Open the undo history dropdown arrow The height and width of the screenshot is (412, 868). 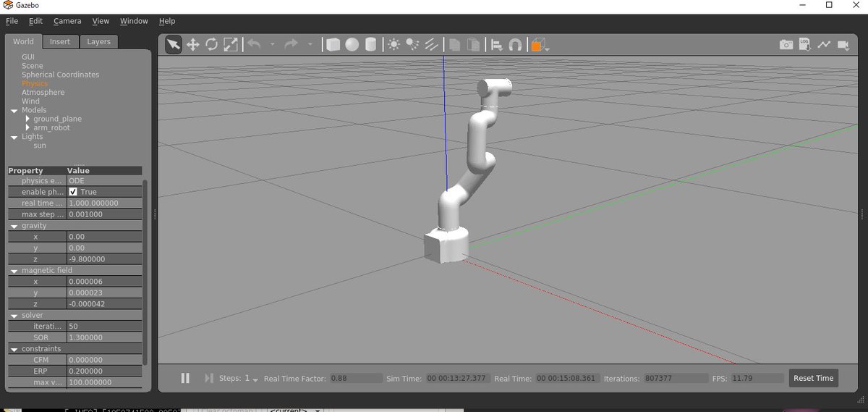[273, 45]
